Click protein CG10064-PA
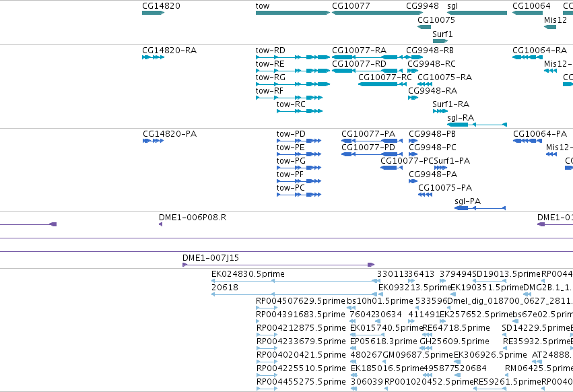Image resolution: width=573 pixels, height=392 pixels. point(527,141)
